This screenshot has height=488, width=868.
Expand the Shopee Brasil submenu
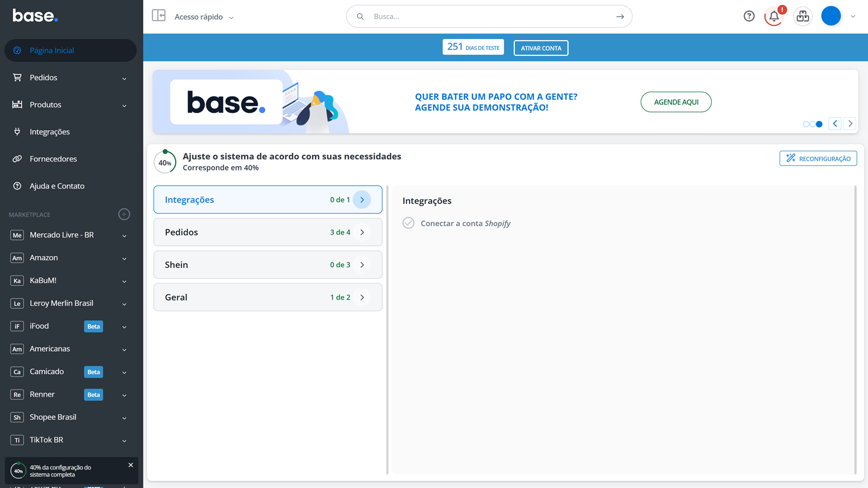click(x=124, y=418)
